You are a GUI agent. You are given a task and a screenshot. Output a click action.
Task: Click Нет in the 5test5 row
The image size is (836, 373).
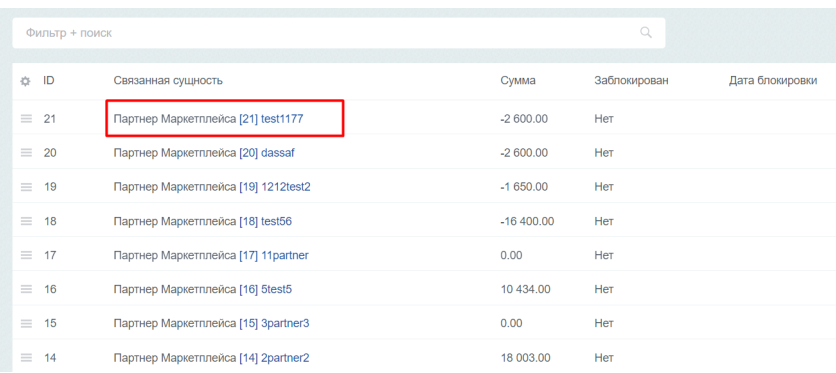point(604,289)
